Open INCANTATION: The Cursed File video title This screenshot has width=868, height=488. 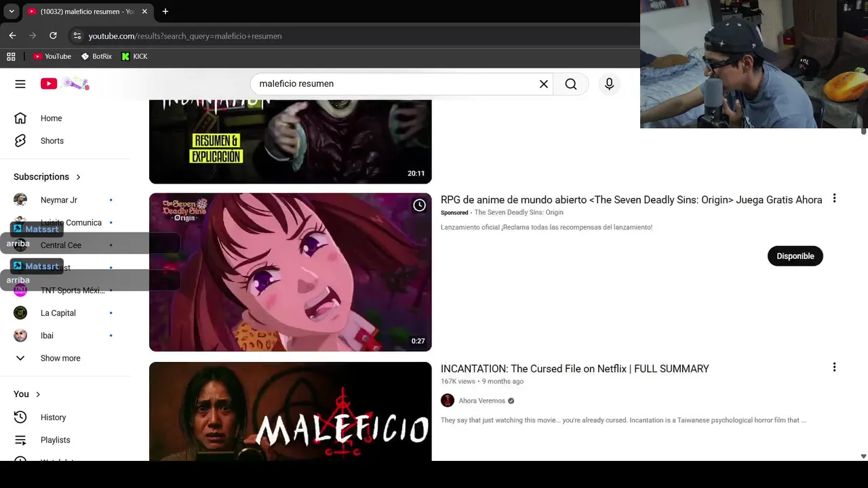point(575,369)
